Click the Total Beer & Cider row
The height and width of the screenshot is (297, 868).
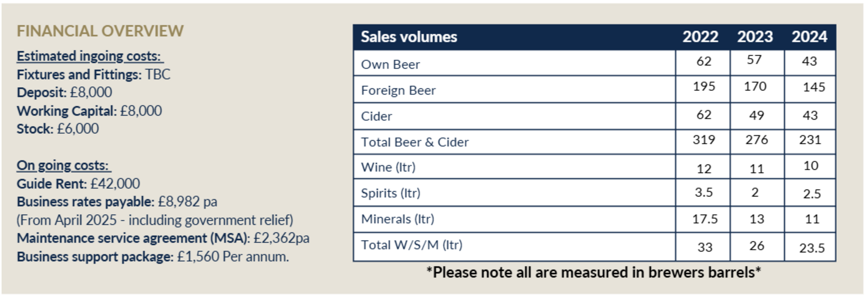[x=594, y=142]
